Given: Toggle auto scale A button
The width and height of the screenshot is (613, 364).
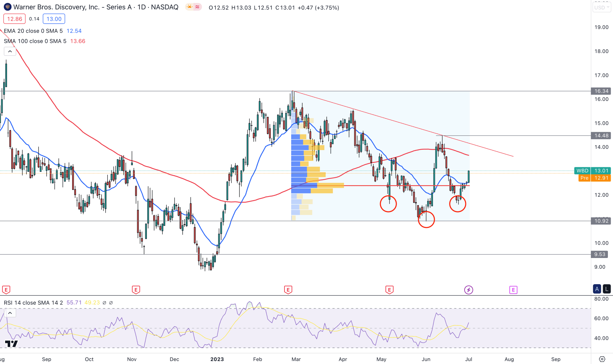Looking at the screenshot, I should (597, 289).
